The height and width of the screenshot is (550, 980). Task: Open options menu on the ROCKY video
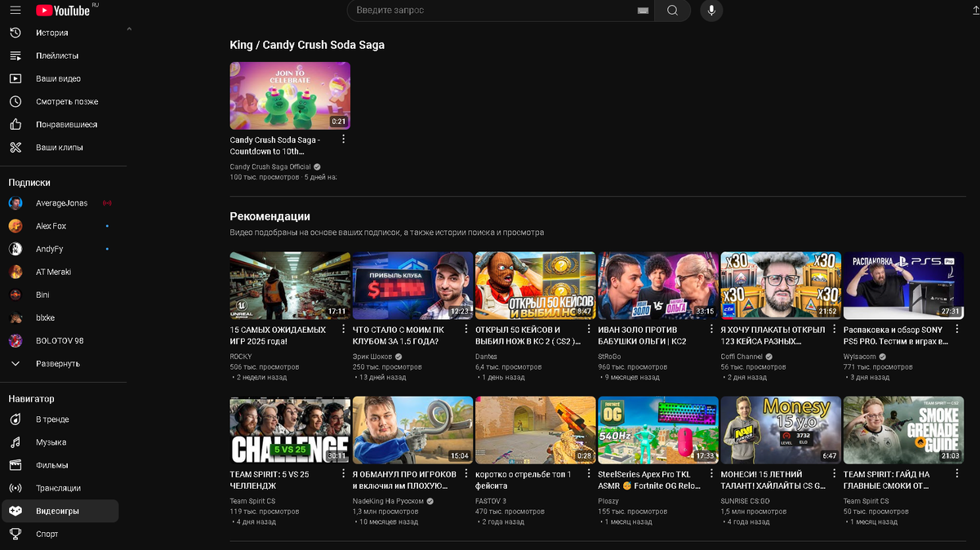tap(343, 328)
